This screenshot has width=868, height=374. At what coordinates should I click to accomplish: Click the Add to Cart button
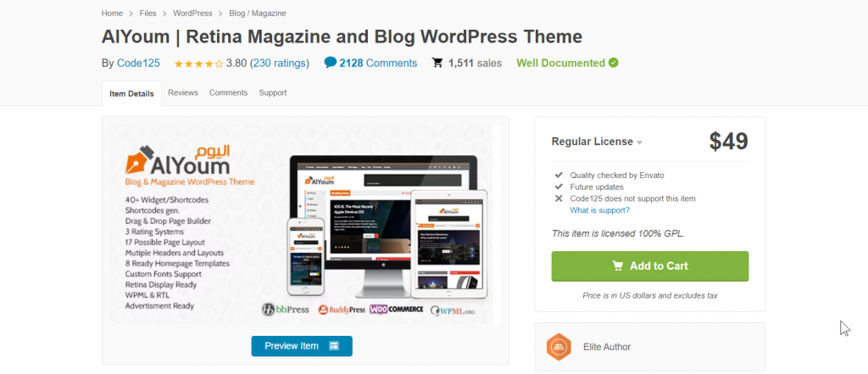pyautogui.click(x=650, y=266)
